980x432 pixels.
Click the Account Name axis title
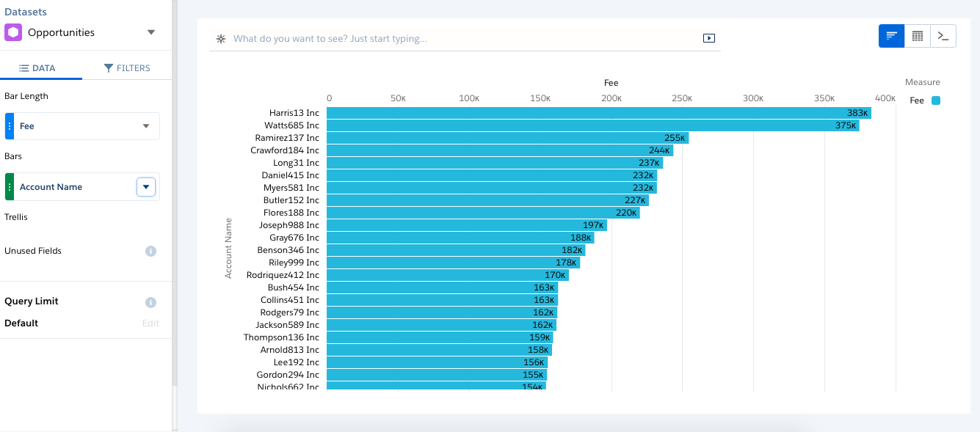click(228, 248)
